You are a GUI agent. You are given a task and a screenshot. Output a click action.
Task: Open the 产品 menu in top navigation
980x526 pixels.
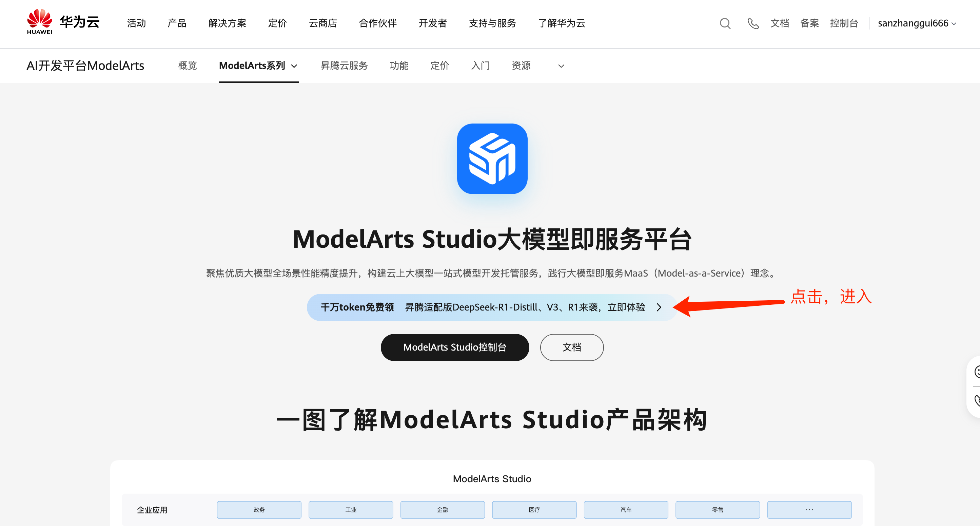click(x=177, y=24)
